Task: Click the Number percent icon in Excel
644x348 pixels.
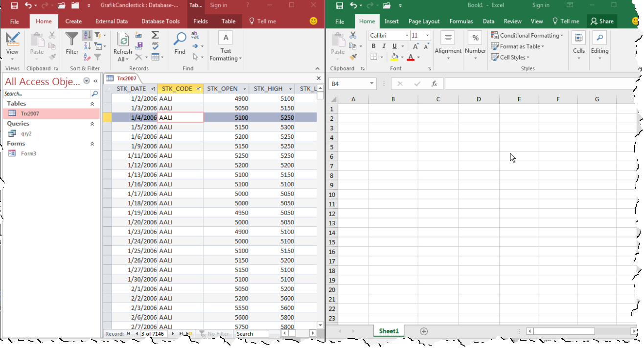Action: (475, 39)
